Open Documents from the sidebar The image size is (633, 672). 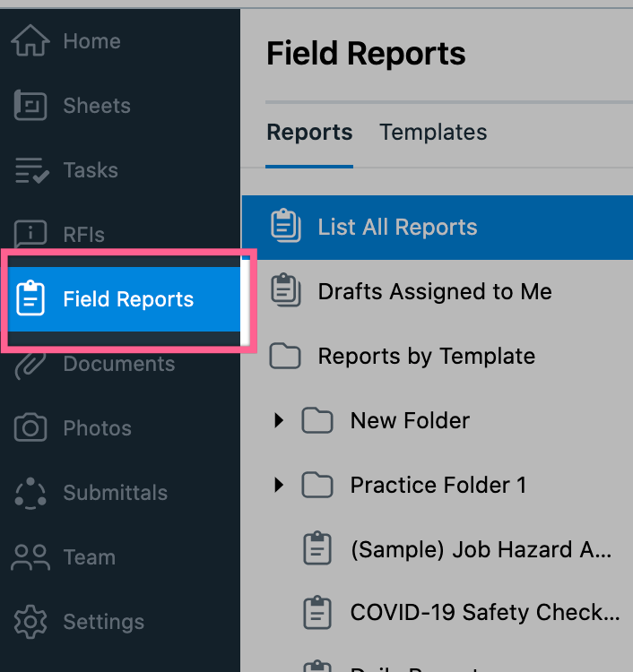click(120, 365)
